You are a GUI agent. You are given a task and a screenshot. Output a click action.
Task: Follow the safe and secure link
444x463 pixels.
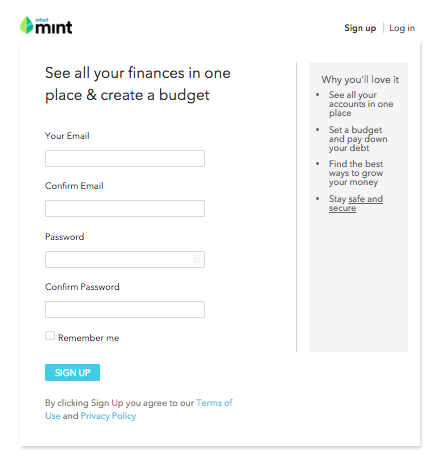tap(356, 203)
